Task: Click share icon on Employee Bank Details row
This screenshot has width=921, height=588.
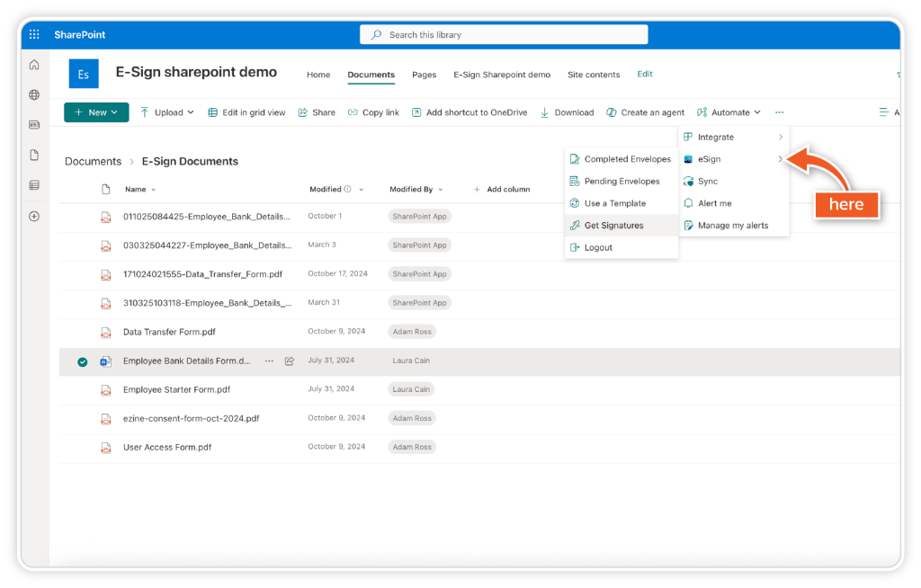Action: coord(290,361)
